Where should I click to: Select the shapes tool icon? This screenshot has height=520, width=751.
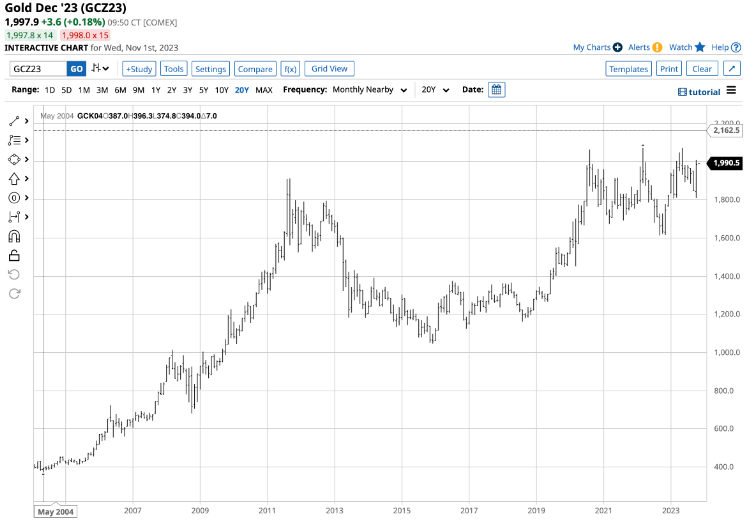pyautogui.click(x=14, y=159)
